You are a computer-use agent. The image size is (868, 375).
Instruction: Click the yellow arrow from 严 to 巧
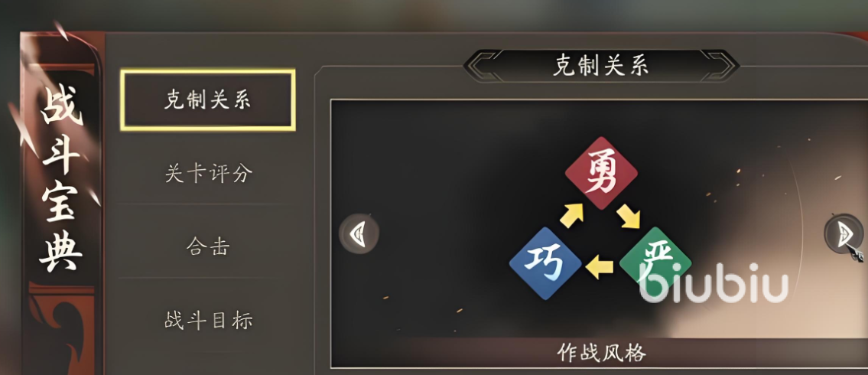(x=599, y=267)
